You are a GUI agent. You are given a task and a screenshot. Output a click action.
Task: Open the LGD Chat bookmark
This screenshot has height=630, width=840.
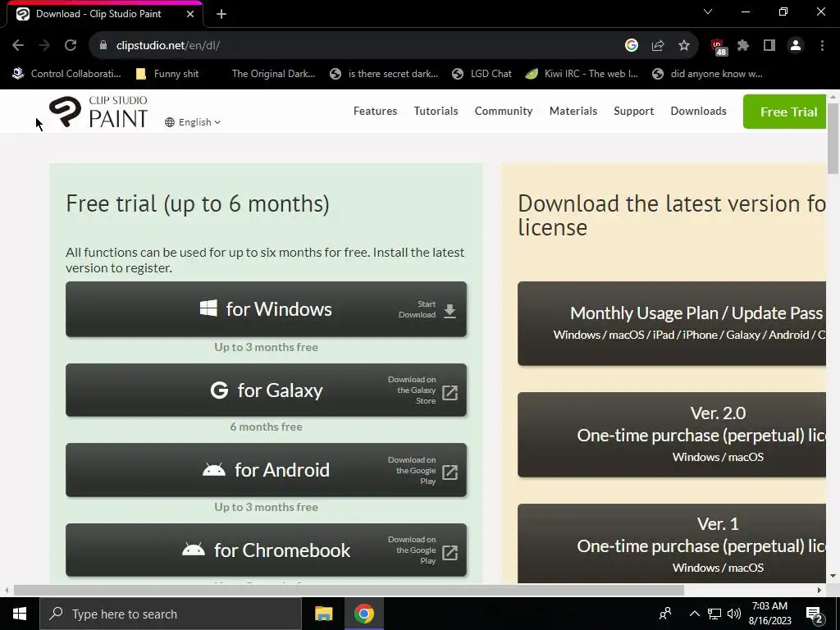coord(482,74)
